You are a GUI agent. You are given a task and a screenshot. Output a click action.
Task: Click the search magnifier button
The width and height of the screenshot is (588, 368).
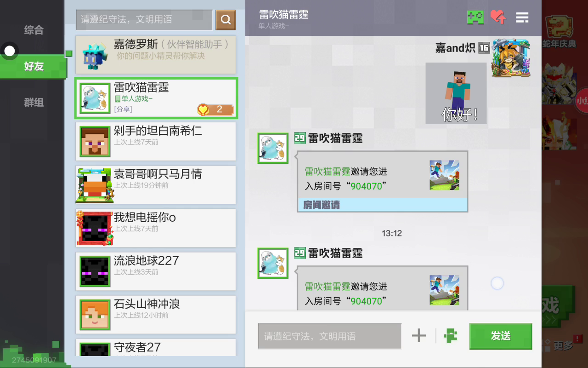(225, 20)
